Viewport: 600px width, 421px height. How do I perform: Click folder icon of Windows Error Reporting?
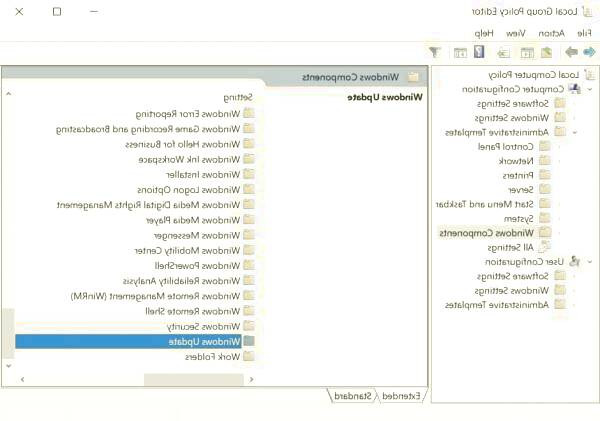tap(249, 113)
